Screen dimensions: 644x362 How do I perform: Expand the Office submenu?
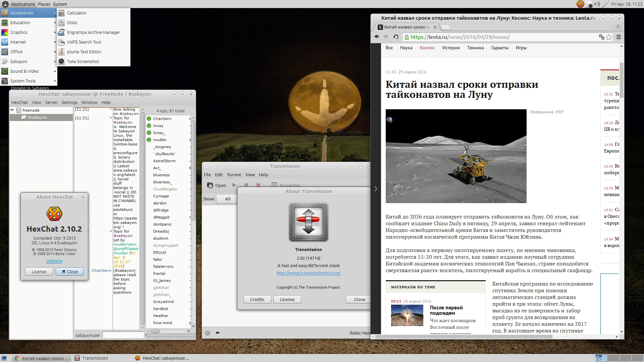[x=29, y=52]
